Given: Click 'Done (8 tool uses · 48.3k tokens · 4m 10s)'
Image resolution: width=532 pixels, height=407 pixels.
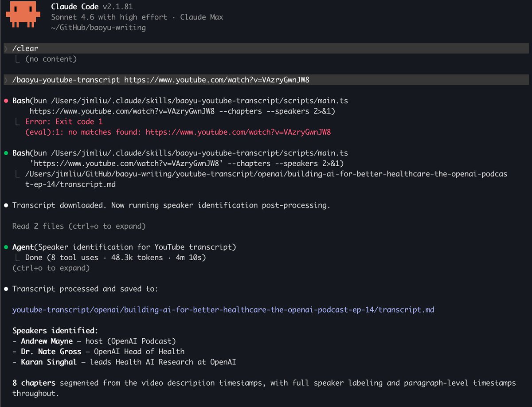Looking at the screenshot, I should click(x=115, y=258).
